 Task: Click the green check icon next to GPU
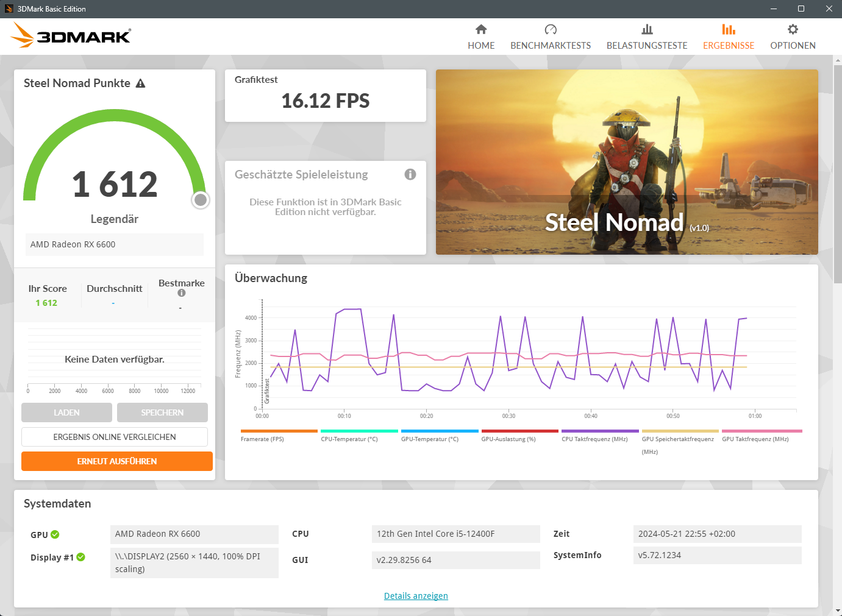click(55, 534)
